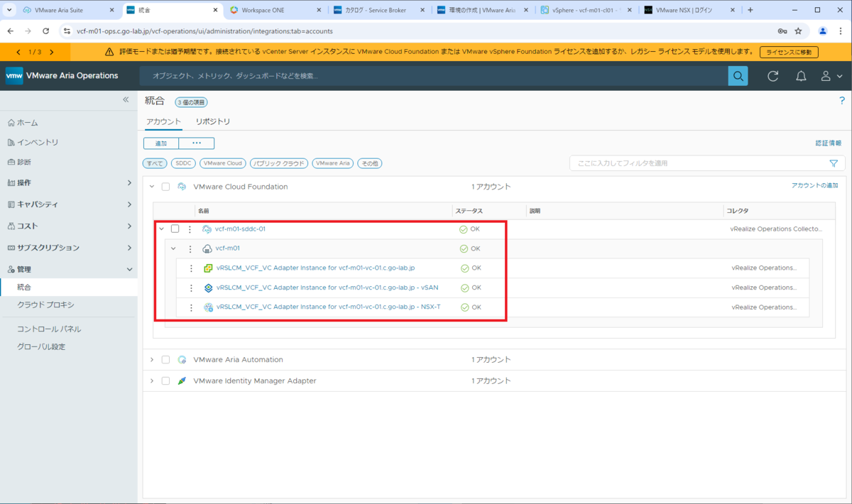The height and width of the screenshot is (504, 852).
Task: Open the 認証情報 link
Action: 829,143
